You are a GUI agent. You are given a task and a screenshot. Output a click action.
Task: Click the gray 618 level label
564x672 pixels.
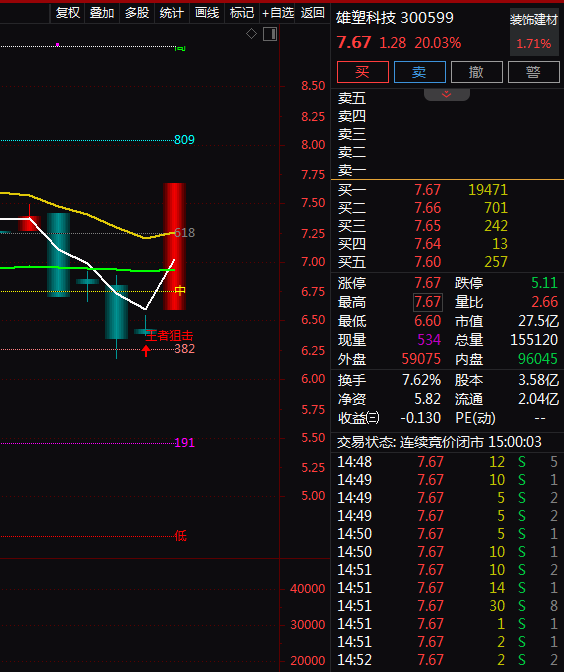click(x=185, y=233)
